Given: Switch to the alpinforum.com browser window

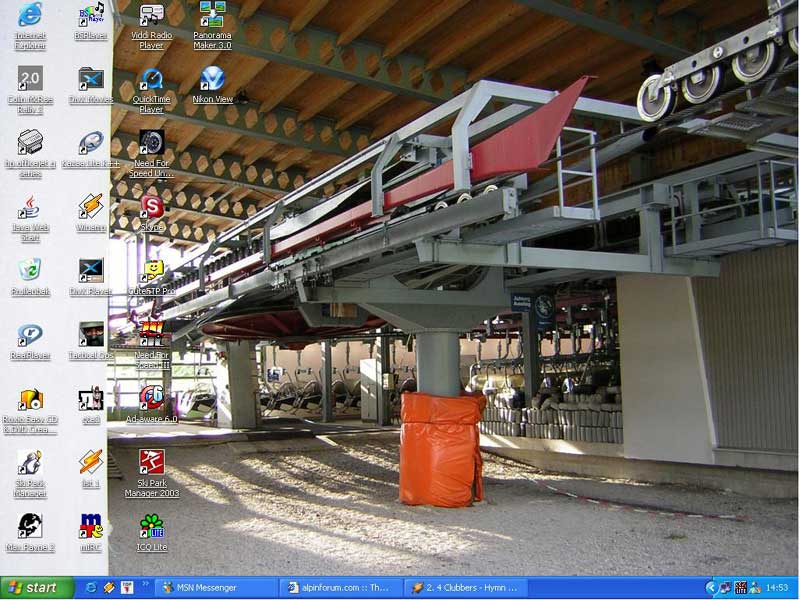Looking at the screenshot, I should pos(341,588).
